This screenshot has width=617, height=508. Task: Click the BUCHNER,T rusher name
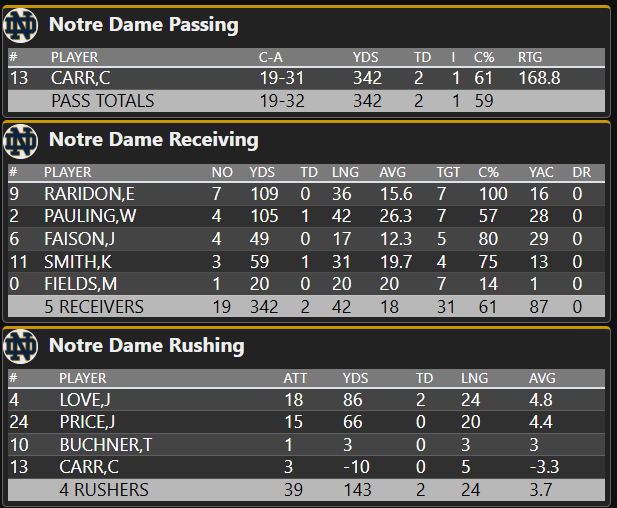tap(104, 445)
